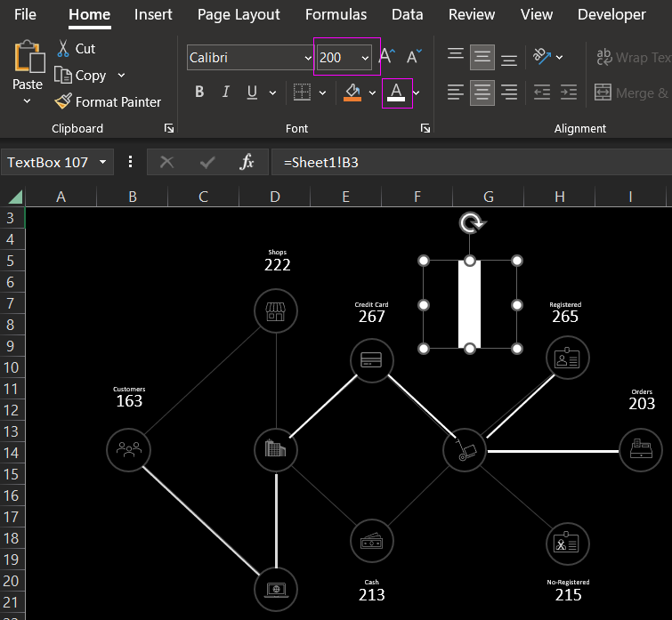This screenshot has width=672, height=620.
Task: Open the orientation text rotation tool
Action: 542,57
